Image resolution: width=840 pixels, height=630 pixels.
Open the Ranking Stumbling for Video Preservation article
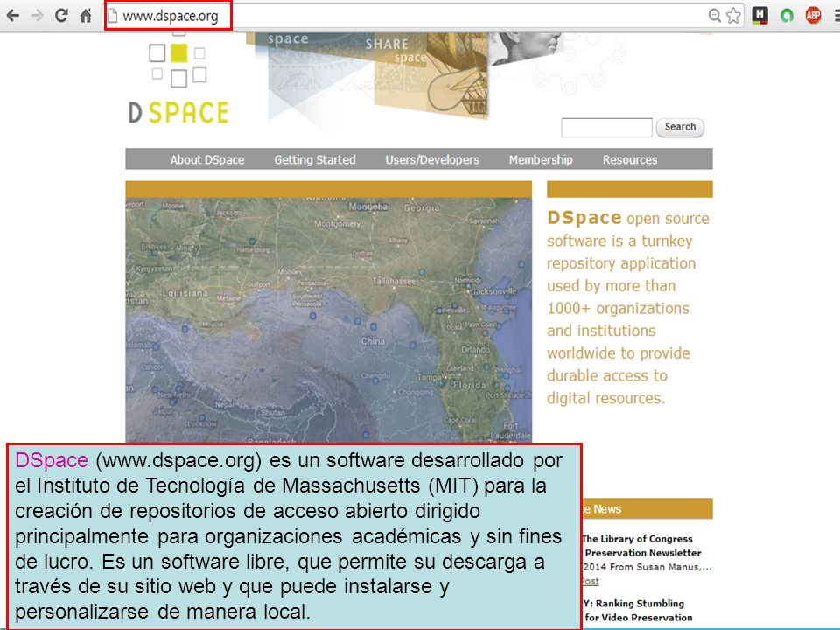click(638, 610)
